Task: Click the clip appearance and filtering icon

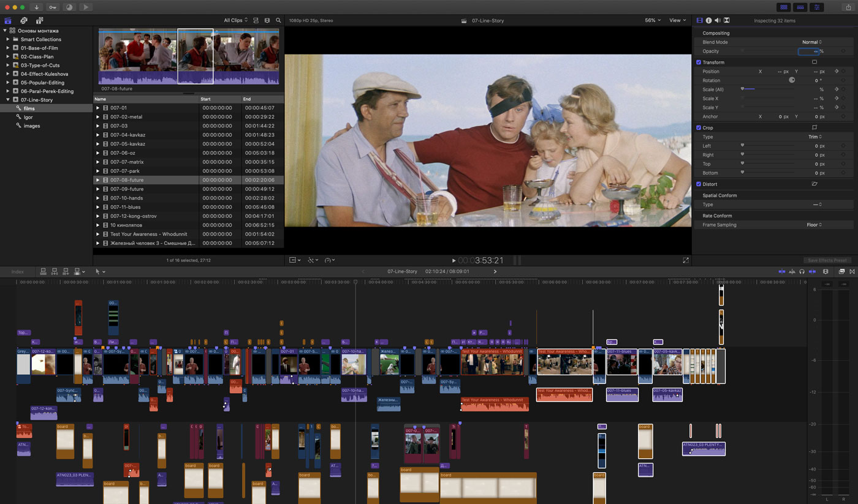Action: tap(256, 20)
